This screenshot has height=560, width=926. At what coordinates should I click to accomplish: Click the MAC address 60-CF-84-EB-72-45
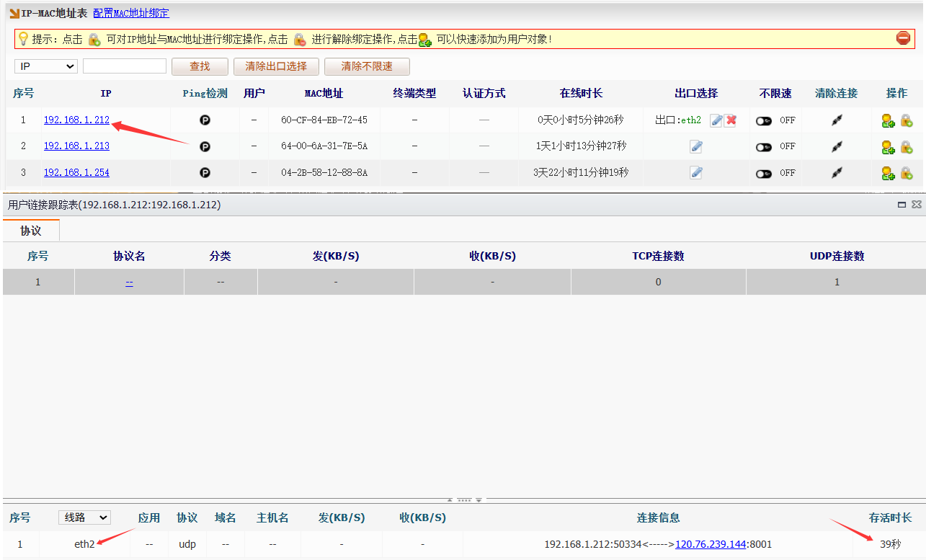pyautogui.click(x=324, y=120)
